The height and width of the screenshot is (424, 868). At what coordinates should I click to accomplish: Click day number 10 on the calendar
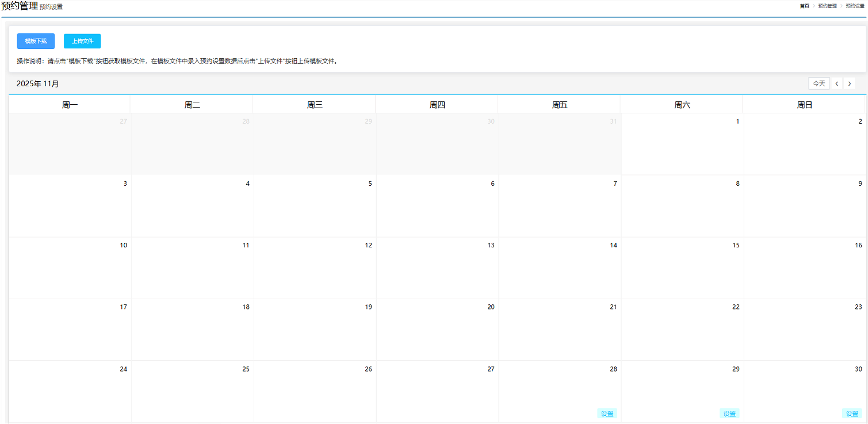point(124,245)
